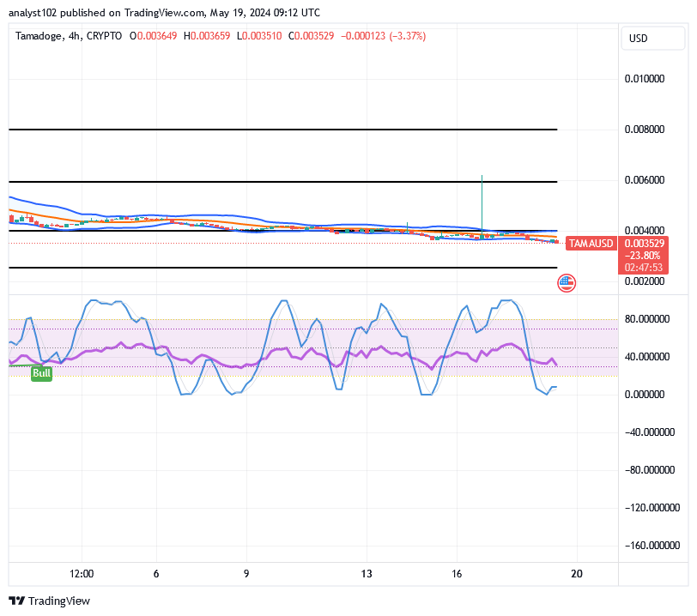Click the green Bull signal label
This screenshot has width=697, height=616.
(42, 373)
